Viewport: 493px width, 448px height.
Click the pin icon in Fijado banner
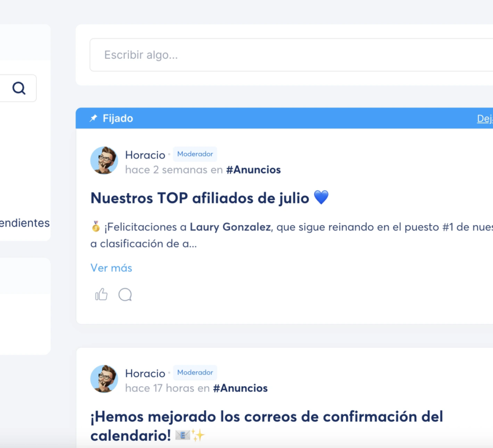(x=93, y=118)
